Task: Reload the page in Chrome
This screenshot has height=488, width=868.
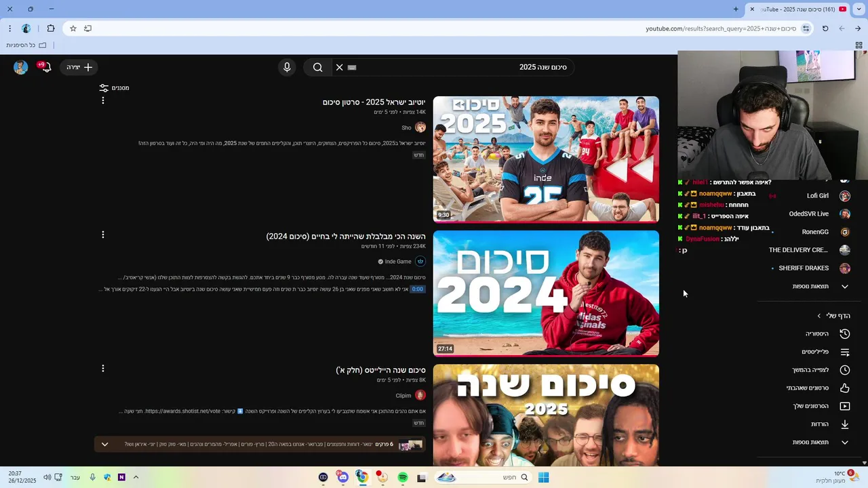Action: [x=825, y=28]
